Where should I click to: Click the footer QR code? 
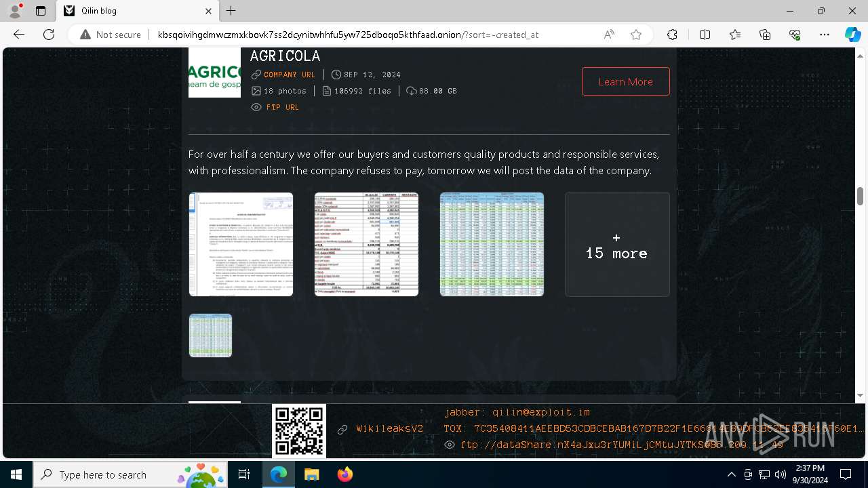point(299,431)
